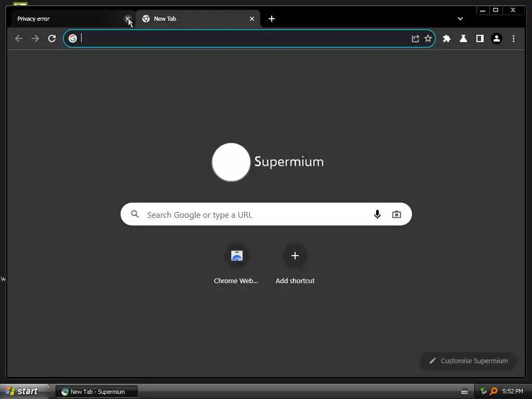Go back using the back arrow

19,38
